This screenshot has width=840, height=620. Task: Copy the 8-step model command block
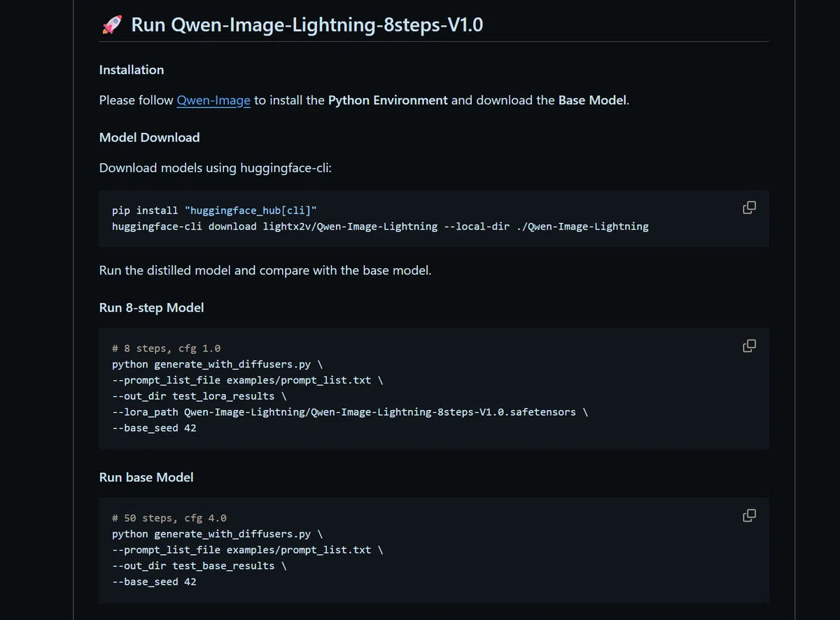point(749,345)
